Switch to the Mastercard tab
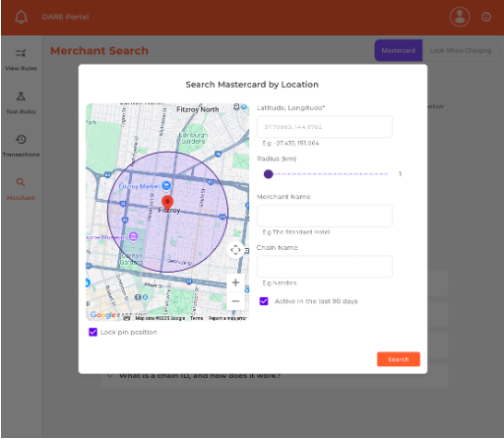Viewport: 504px width, 439px height. [398, 50]
